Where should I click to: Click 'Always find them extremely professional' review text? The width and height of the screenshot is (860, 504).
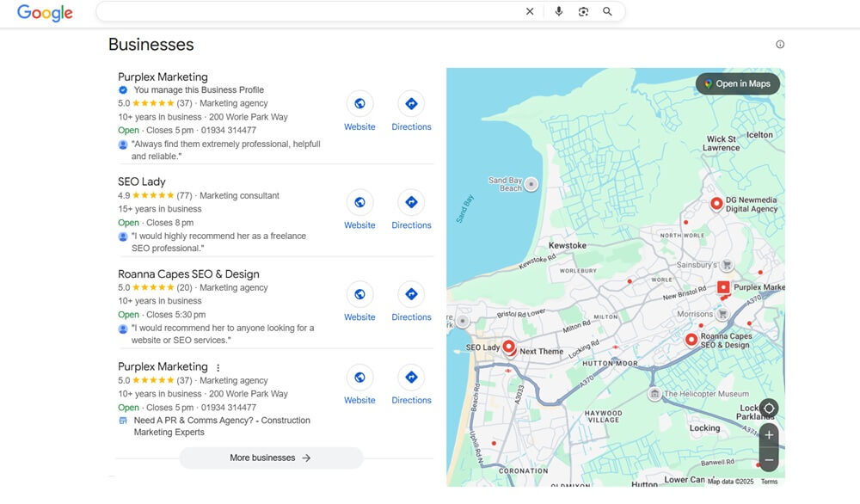click(x=225, y=151)
